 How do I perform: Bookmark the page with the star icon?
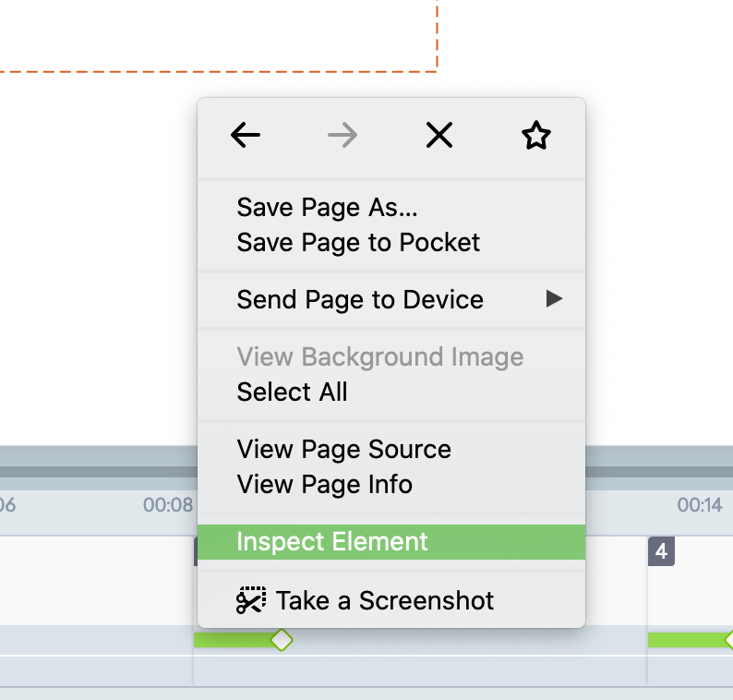coord(535,136)
